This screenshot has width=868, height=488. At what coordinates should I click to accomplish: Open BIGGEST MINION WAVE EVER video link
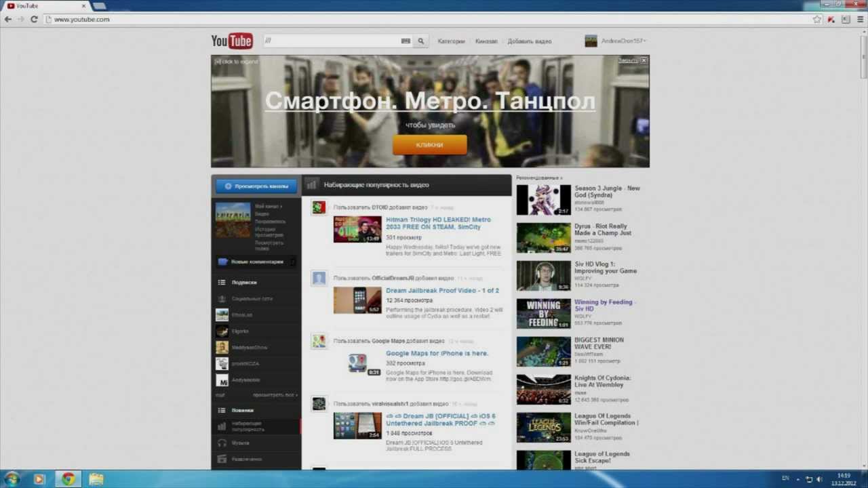599,344
